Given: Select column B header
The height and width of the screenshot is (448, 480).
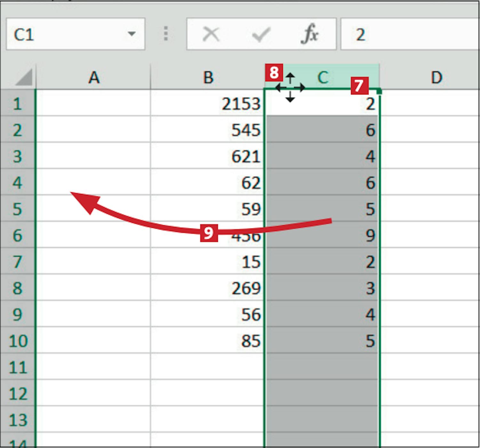Looking at the screenshot, I should (x=208, y=77).
